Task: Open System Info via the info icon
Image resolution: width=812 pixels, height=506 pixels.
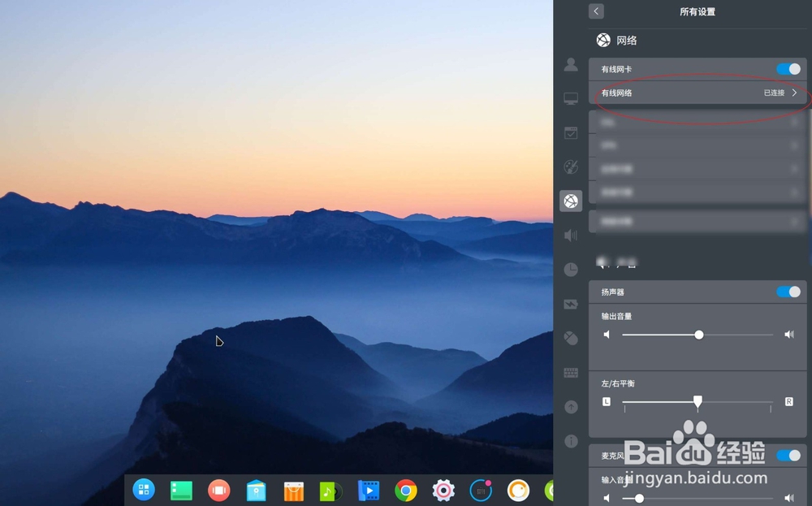Action: (571, 440)
